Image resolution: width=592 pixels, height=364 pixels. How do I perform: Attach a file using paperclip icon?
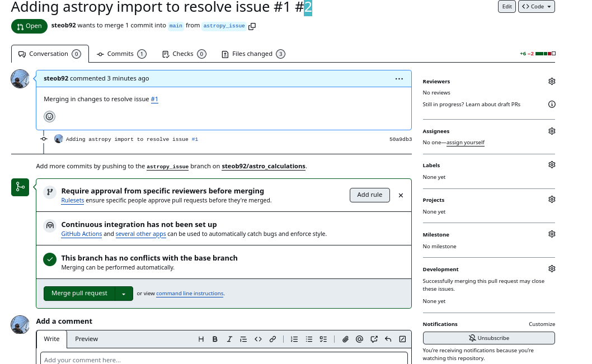(x=345, y=339)
